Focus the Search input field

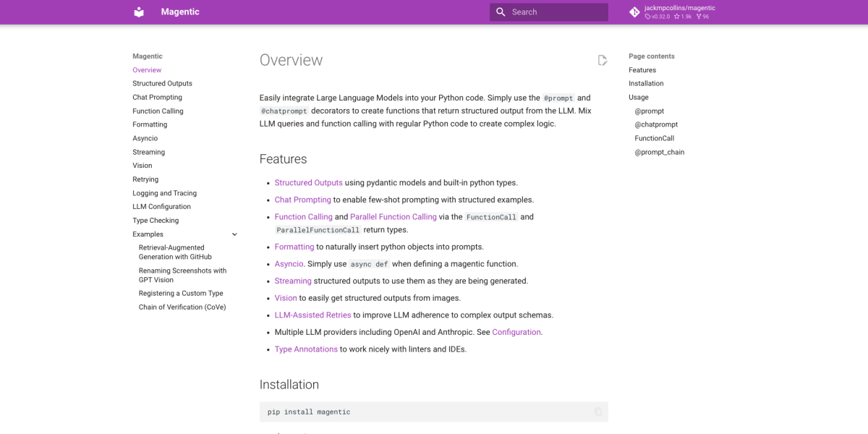pos(557,12)
